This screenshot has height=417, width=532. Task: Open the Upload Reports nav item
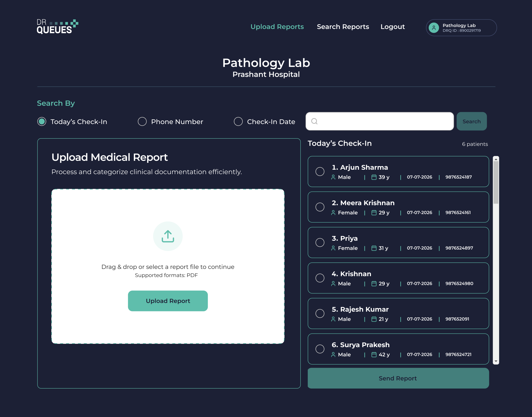click(277, 27)
